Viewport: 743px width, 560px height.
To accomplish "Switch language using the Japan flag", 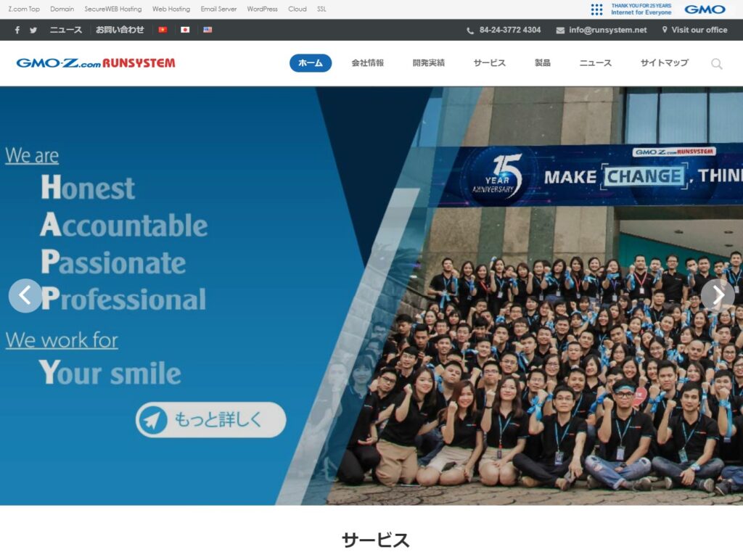I will (x=185, y=29).
